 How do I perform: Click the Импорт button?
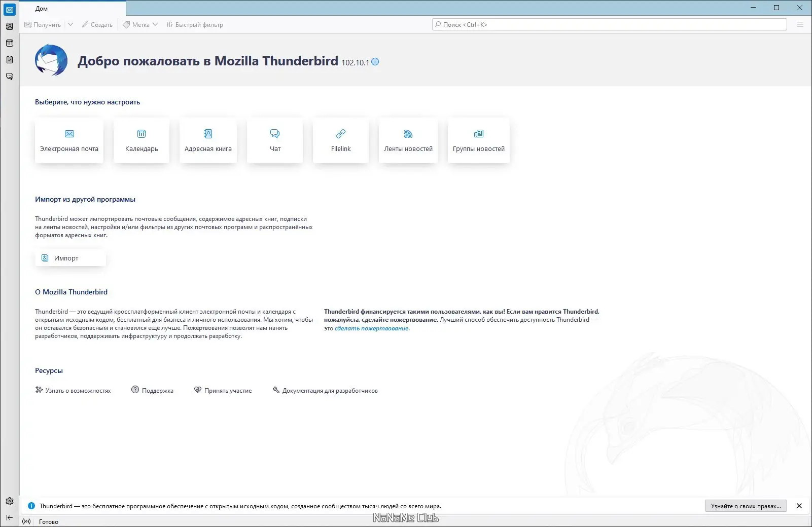(x=70, y=258)
